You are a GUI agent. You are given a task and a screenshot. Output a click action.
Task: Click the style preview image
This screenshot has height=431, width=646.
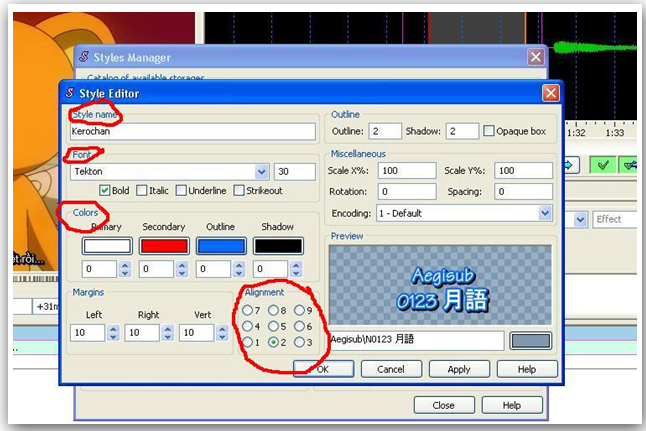[440, 285]
